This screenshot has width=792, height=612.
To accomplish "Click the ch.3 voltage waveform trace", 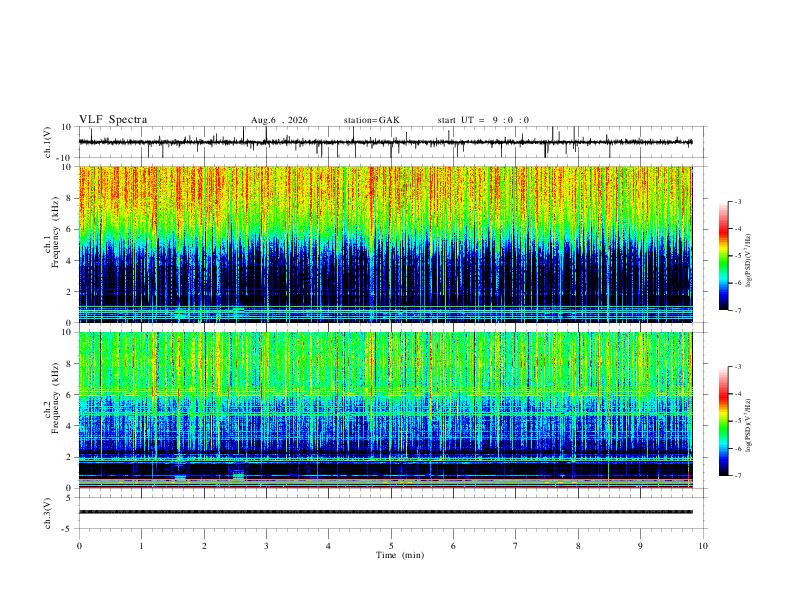I will 385,512.
